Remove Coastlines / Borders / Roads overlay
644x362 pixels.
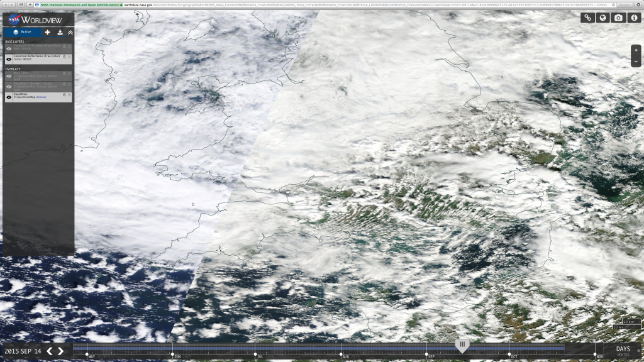(x=69, y=85)
